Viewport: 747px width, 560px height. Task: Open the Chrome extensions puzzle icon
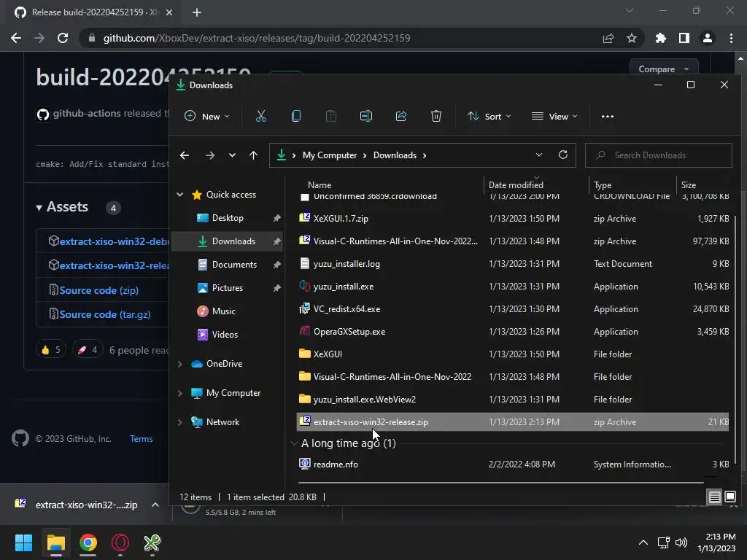(661, 38)
